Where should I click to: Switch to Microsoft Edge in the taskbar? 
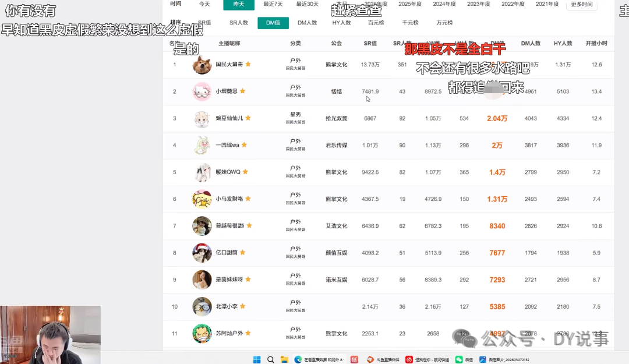click(298, 359)
